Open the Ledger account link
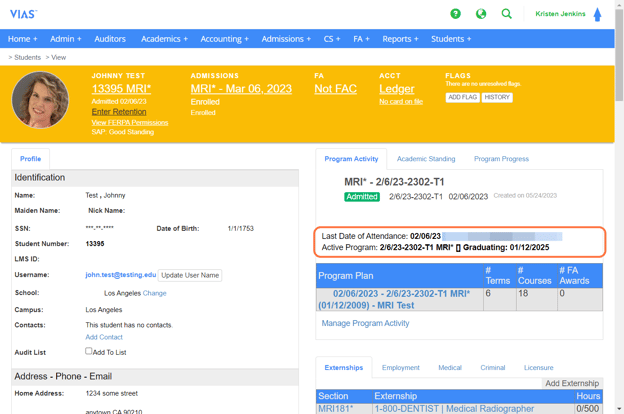The image size is (624, 414). pos(397,89)
